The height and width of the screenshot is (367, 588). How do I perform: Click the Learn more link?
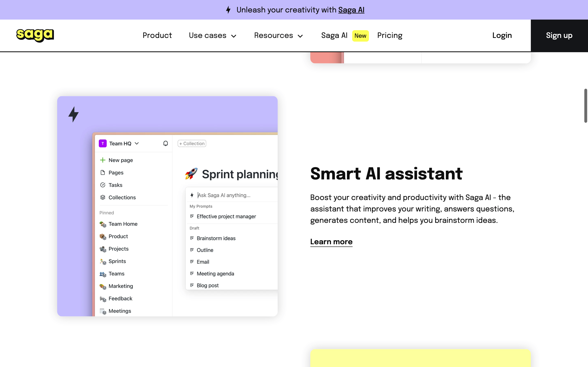tap(331, 242)
